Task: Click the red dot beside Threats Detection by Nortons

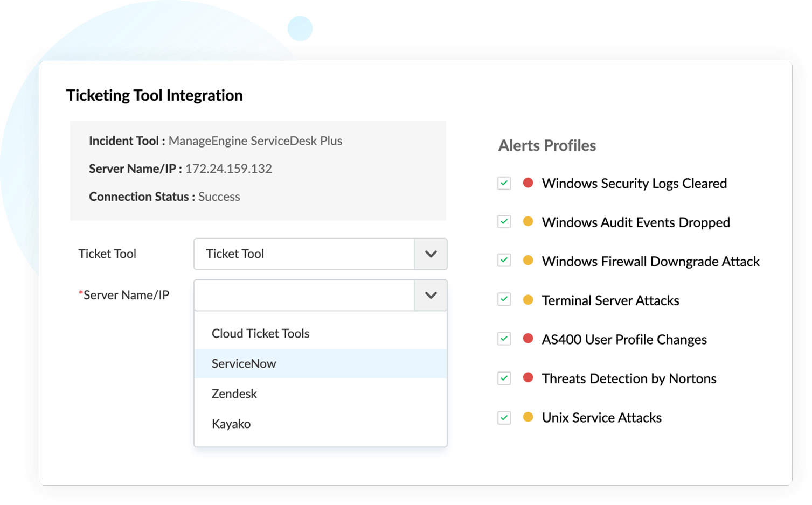Action: tap(528, 378)
